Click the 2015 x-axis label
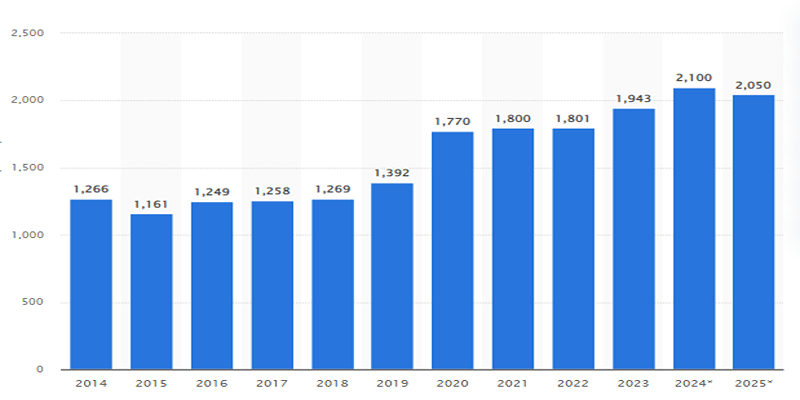The height and width of the screenshot is (400, 800). click(x=152, y=383)
